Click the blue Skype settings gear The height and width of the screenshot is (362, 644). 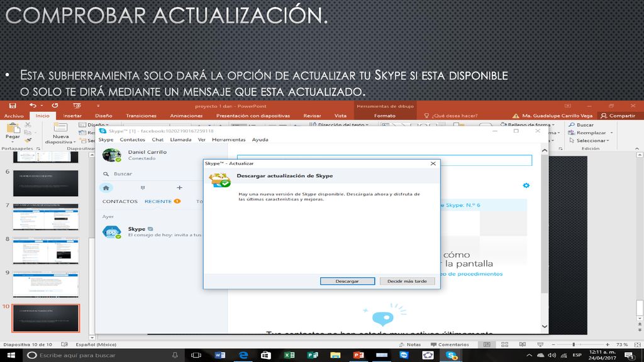(x=526, y=185)
